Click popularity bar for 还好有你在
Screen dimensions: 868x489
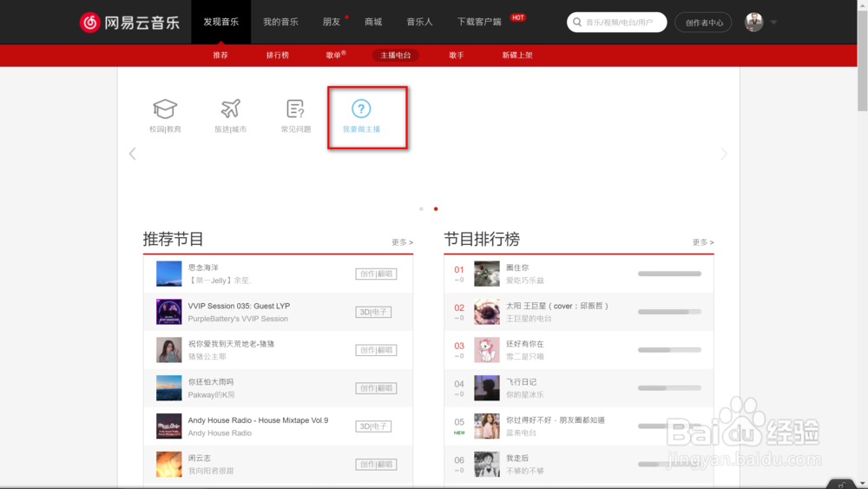click(669, 350)
